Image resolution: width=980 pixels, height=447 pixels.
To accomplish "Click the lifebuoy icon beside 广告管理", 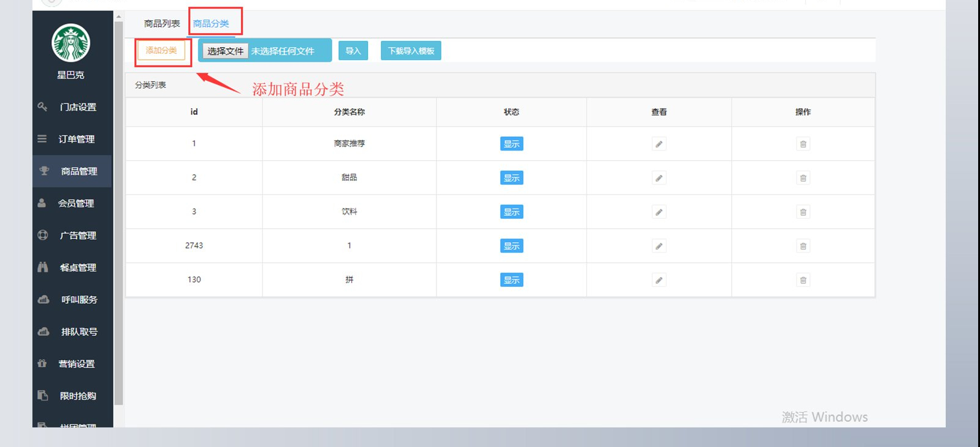I will [x=43, y=235].
